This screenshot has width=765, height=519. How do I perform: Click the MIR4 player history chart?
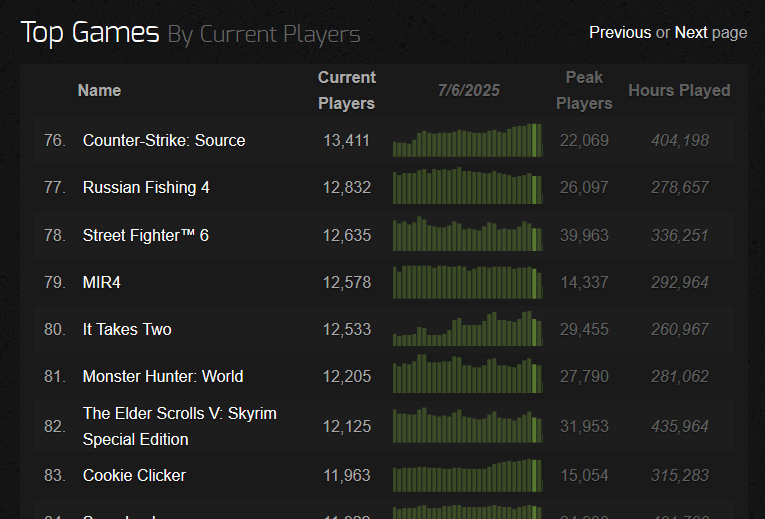(x=467, y=282)
